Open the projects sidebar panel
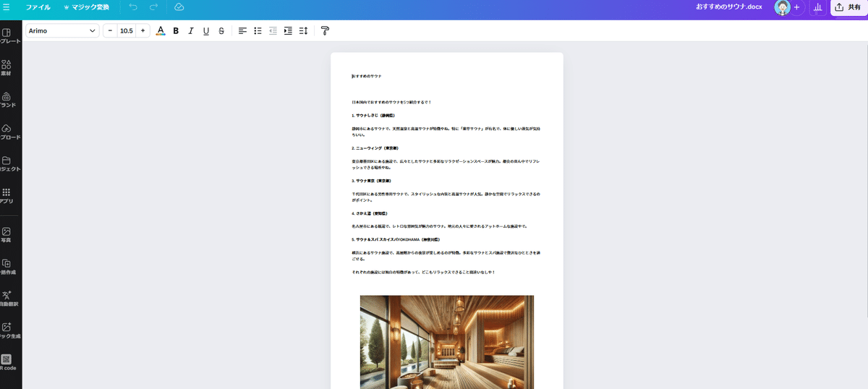868x389 pixels. pyautogui.click(x=9, y=163)
